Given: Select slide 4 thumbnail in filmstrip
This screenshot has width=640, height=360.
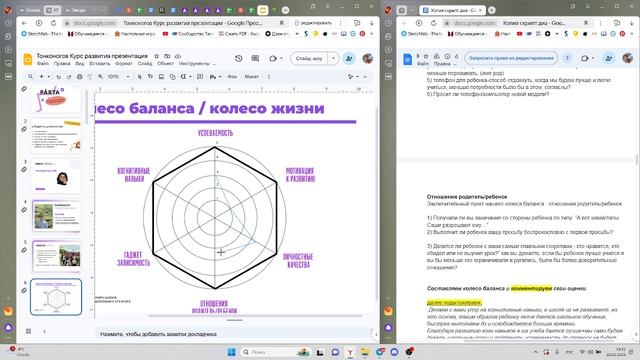Looking at the screenshot, I should point(56,216).
